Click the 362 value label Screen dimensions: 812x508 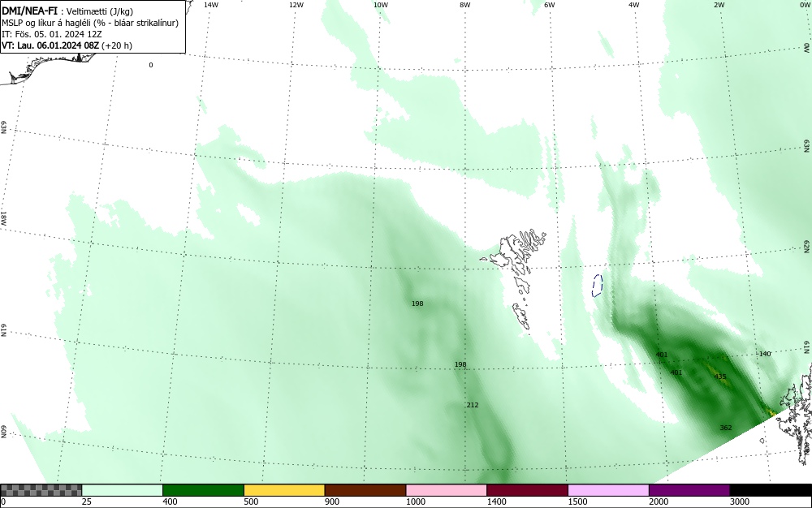point(725,428)
